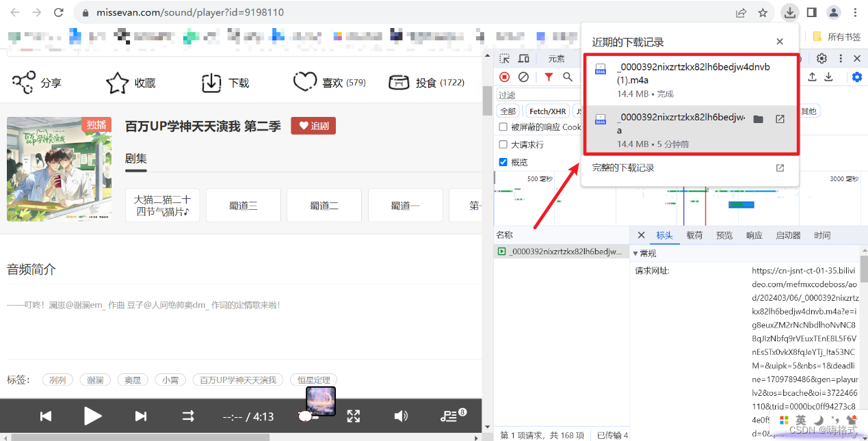Enable the 大请求行 checkbox
The height and width of the screenshot is (441, 868).
coord(503,144)
